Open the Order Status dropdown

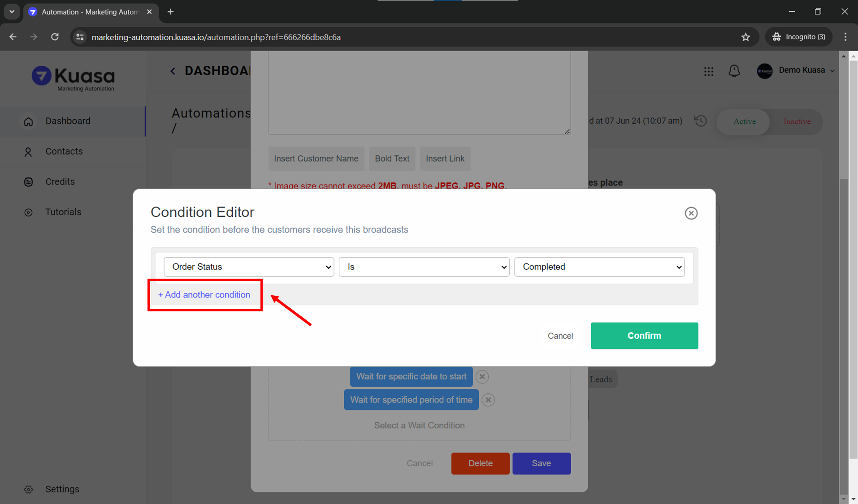(249, 267)
